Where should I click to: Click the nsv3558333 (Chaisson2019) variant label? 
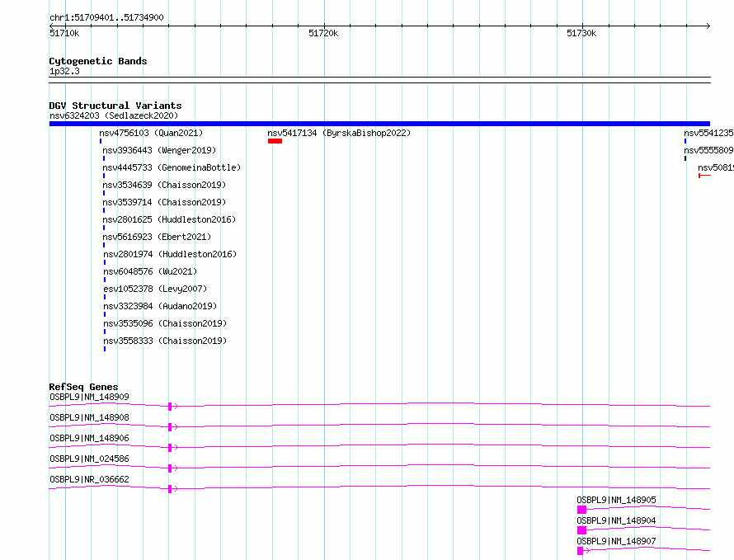click(x=165, y=341)
